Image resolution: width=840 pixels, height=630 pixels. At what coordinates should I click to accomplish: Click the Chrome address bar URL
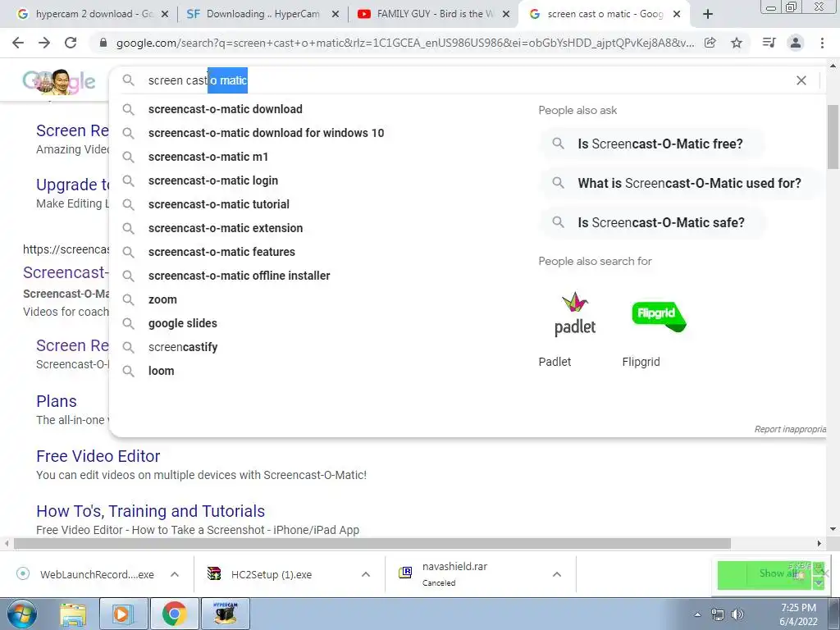pos(405,43)
